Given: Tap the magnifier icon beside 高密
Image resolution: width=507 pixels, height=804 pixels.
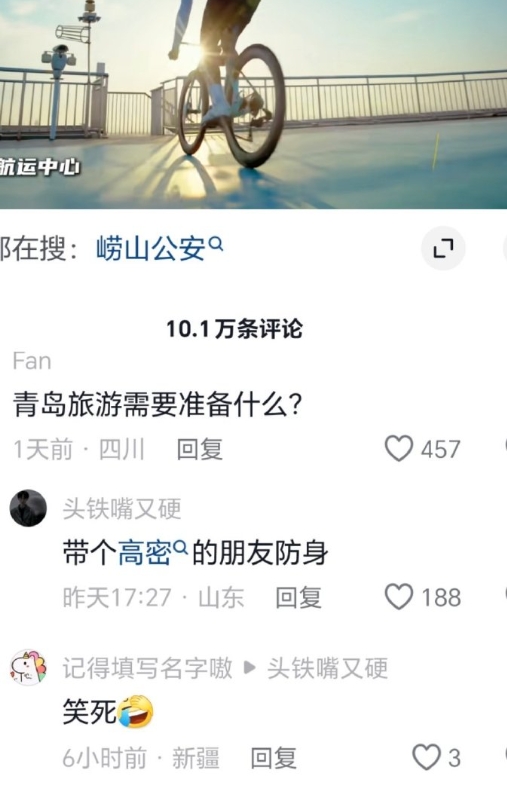Looking at the screenshot, I should point(180,548).
